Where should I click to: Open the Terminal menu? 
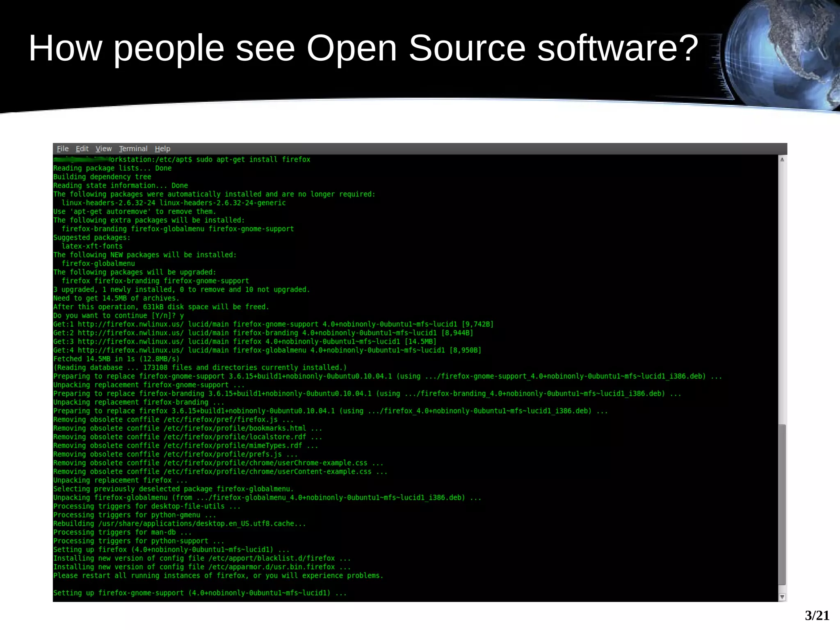[133, 149]
